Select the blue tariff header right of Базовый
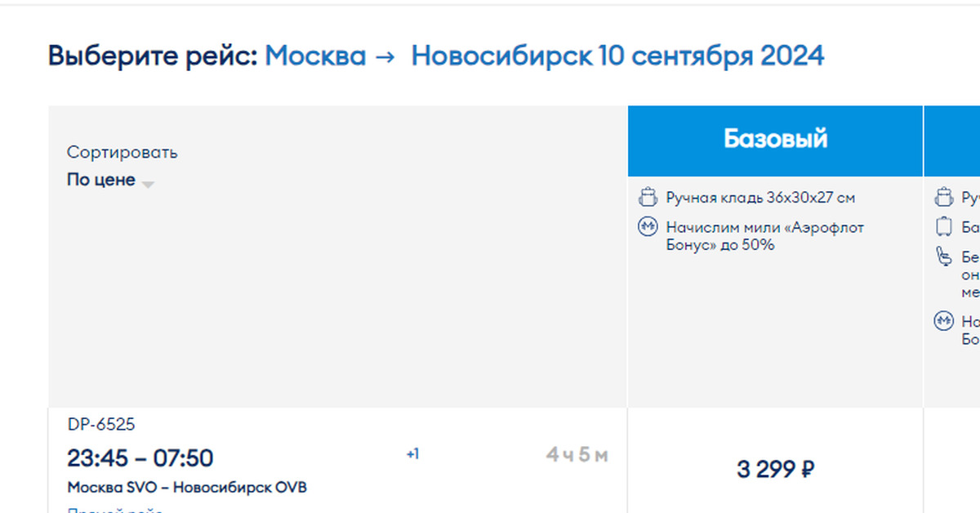Viewport: 980px width, 513px height. [x=952, y=140]
